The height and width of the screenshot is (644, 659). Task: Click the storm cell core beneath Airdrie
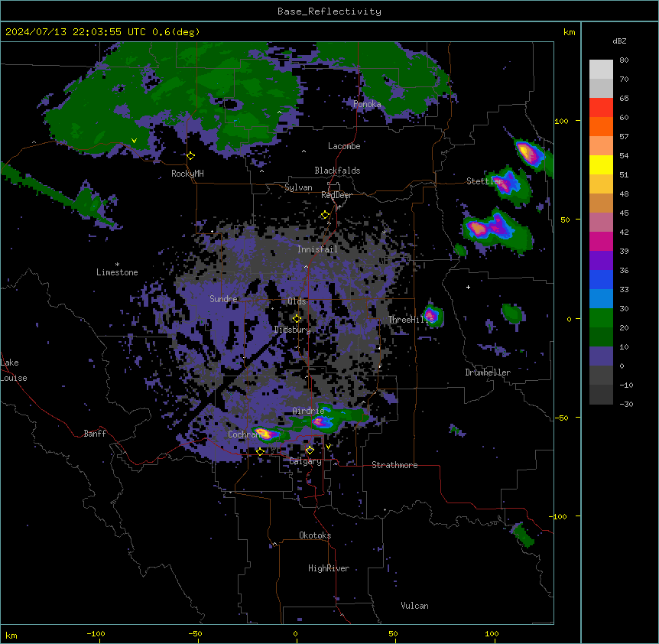(320, 421)
